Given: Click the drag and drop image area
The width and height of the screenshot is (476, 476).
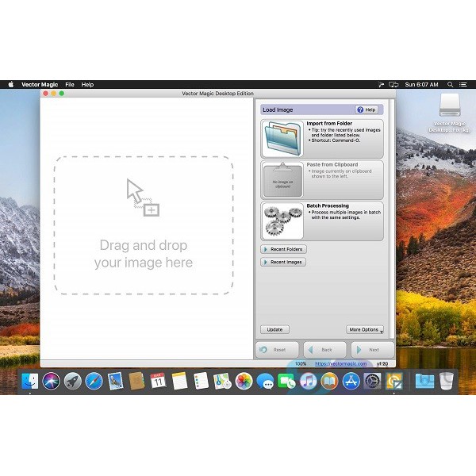Looking at the screenshot, I should [144, 225].
